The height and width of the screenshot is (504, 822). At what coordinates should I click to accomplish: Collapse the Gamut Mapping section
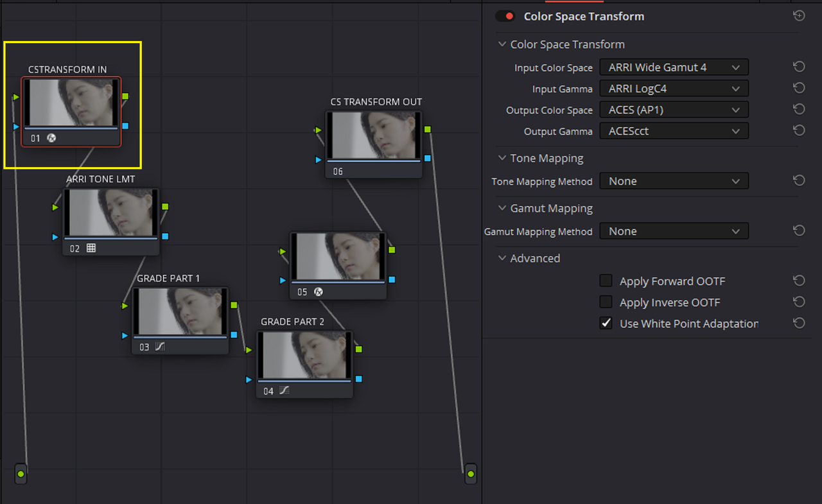tap(502, 208)
